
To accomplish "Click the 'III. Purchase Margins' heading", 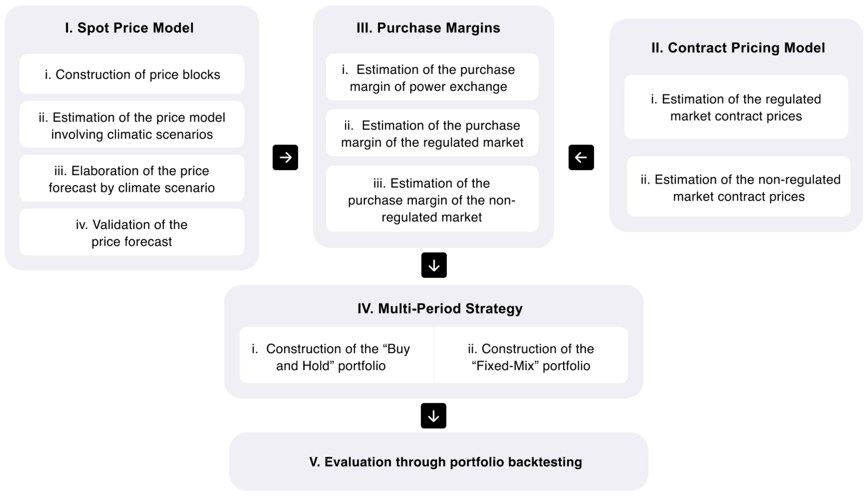I will coord(428,28).
